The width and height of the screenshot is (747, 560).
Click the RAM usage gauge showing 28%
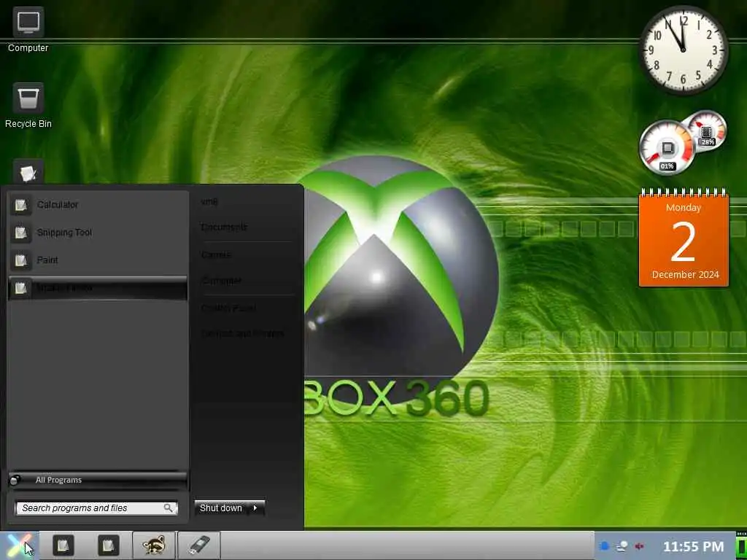coord(708,131)
